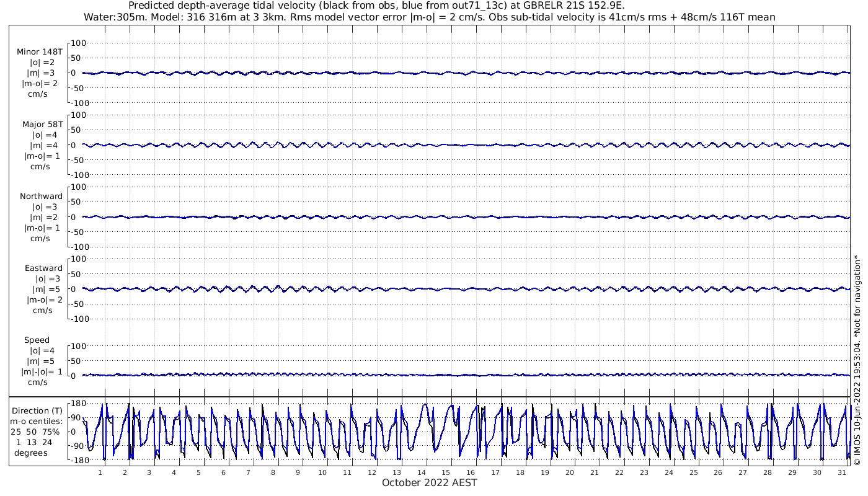The height and width of the screenshot is (496, 868).
Task: Click "|o| =2" under Minor 148T
Action: click(42, 63)
